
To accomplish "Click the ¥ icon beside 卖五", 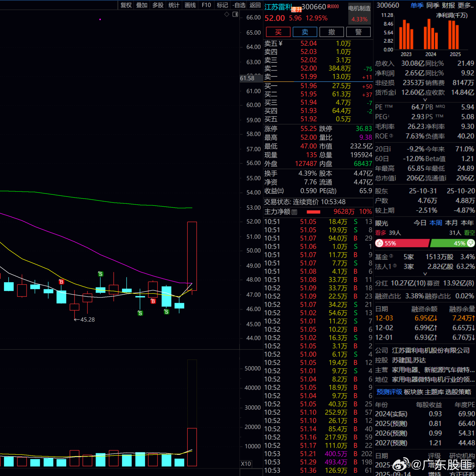I will tap(280, 44).
